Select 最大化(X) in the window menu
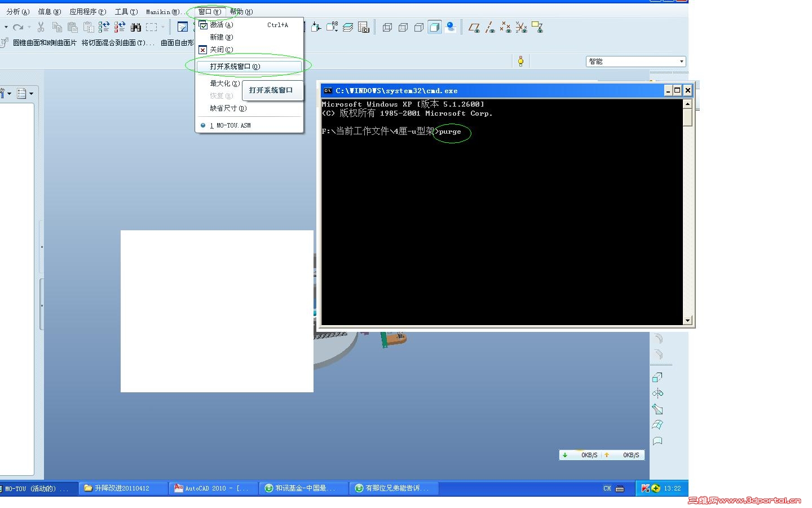Image resolution: width=812 pixels, height=508 pixels. [x=224, y=84]
